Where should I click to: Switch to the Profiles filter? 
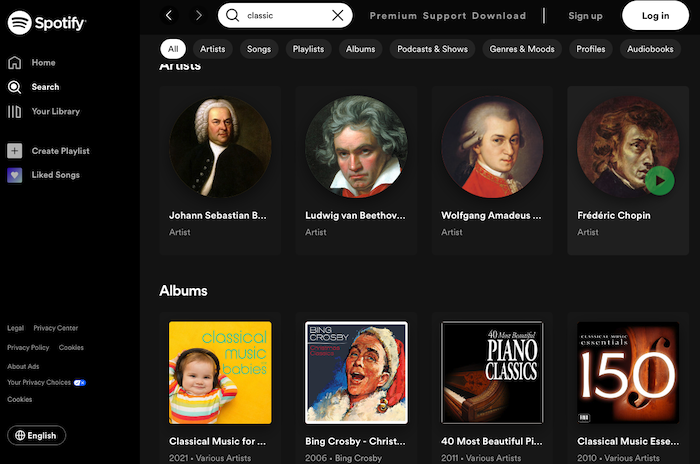tap(591, 49)
